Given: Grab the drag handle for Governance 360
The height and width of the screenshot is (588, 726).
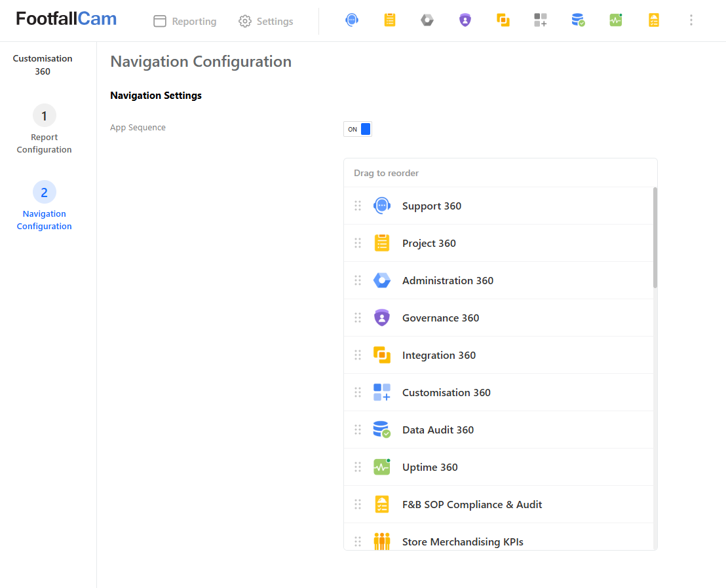Looking at the screenshot, I should click(x=358, y=318).
